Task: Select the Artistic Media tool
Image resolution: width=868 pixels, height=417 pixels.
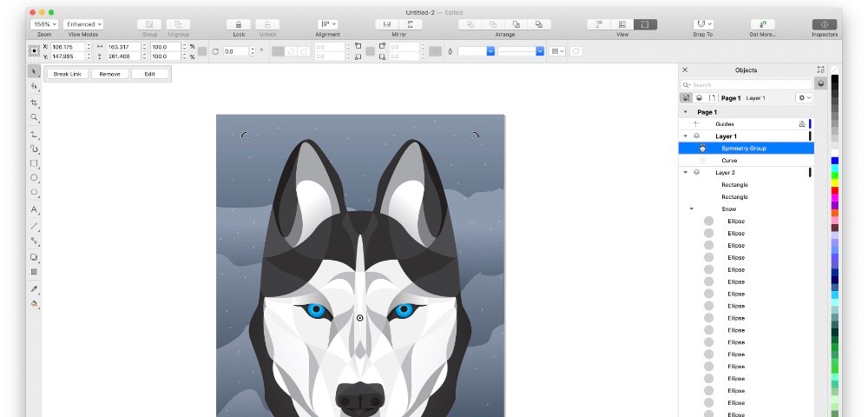Action: (x=35, y=149)
